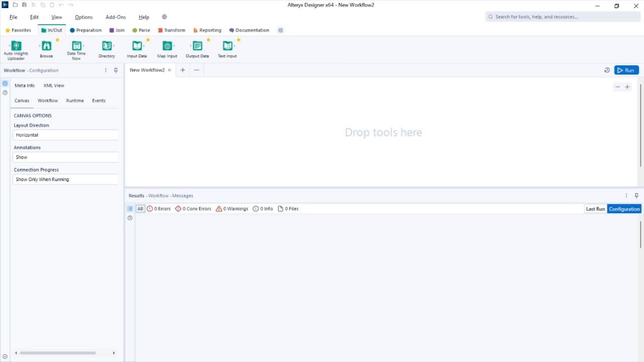Open the workflow schedule history icon
The image size is (644, 362).
[607, 70]
